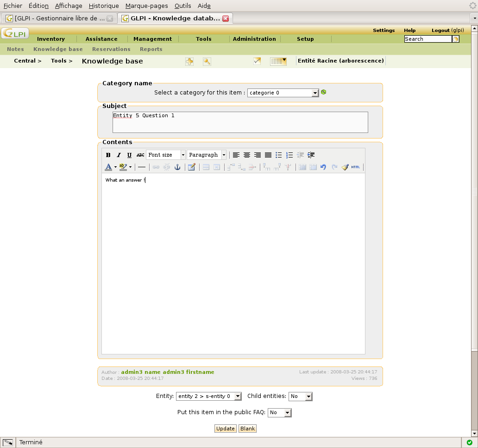
Task: Center-align the paragraph text
Action: [x=247, y=155]
